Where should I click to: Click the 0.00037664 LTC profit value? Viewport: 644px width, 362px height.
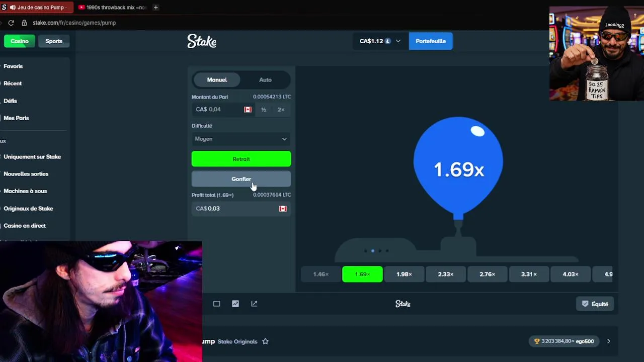[x=272, y=195]
